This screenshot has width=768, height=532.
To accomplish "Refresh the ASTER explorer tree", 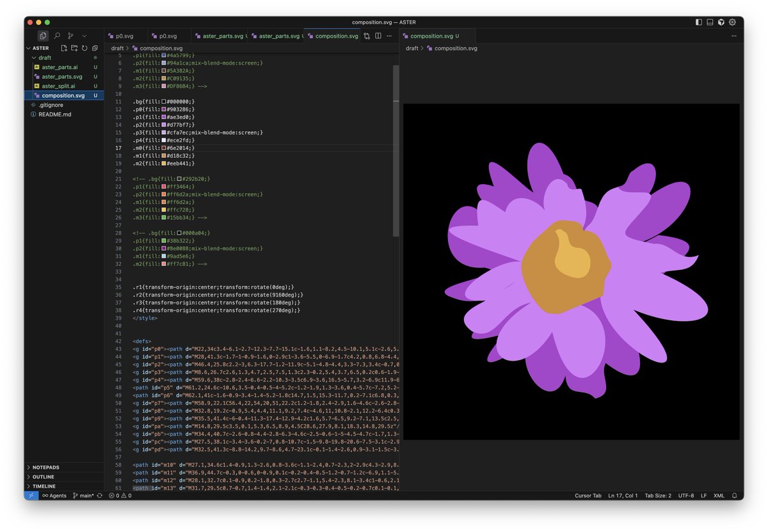I will click(x=84, y=48).
